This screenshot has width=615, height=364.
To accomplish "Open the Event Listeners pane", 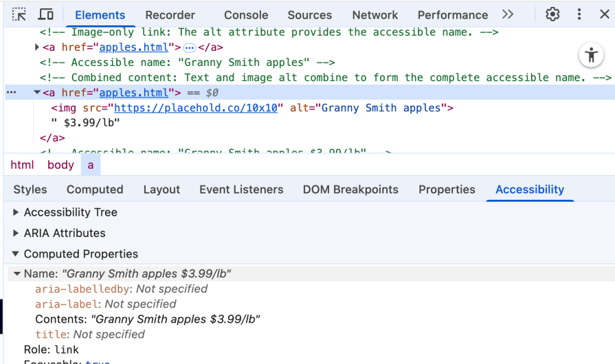I will tap(241, 190).
